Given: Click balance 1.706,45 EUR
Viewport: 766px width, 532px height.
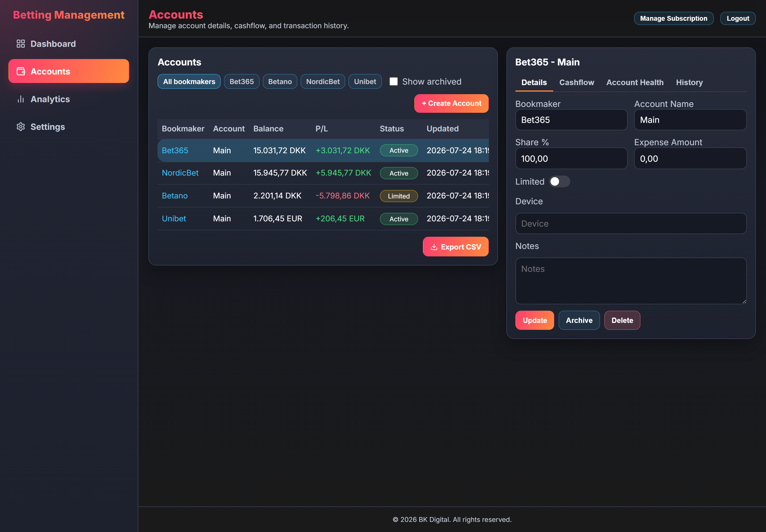Looking at the screenshot, I should [x=277, y=218].
